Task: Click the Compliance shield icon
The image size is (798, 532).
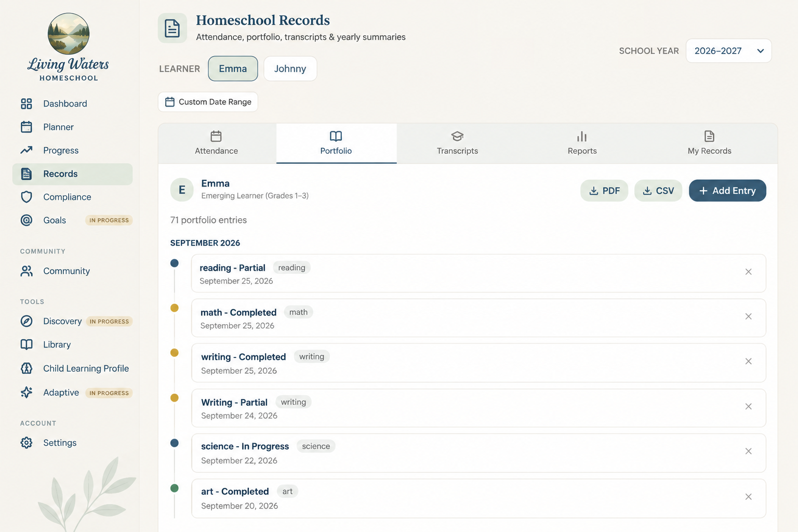Action: click(x=26, y=197)
